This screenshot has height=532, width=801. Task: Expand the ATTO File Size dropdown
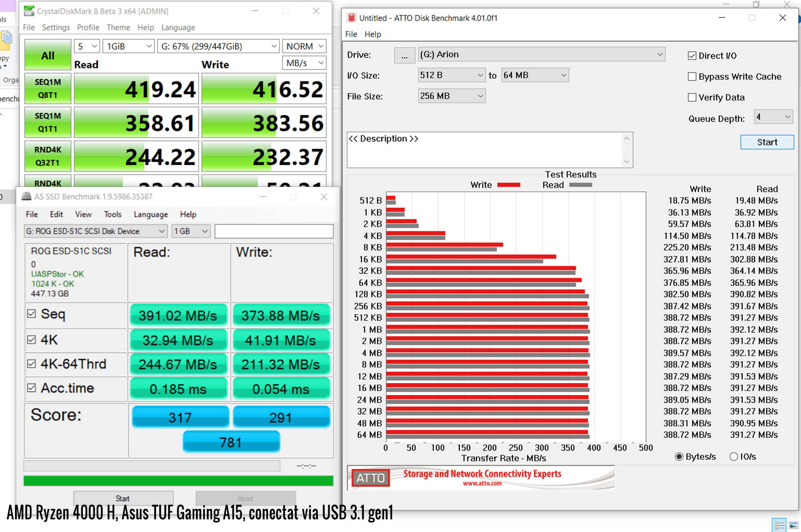coord(451,96)
